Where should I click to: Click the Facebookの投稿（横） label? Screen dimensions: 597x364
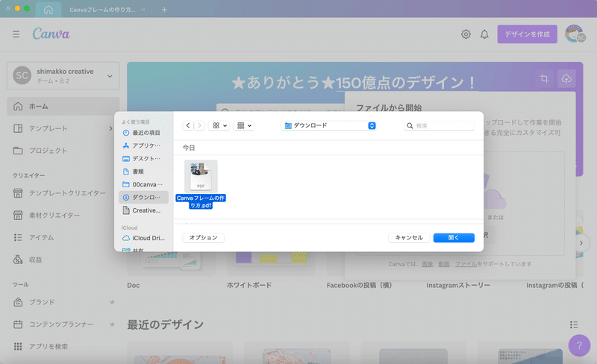pyautogui.click(x=359, y=285)
